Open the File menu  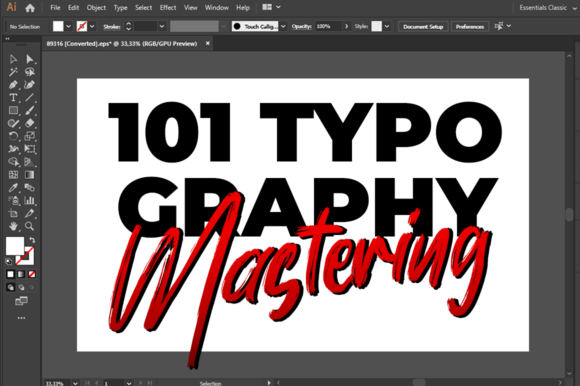pos(55,7)
